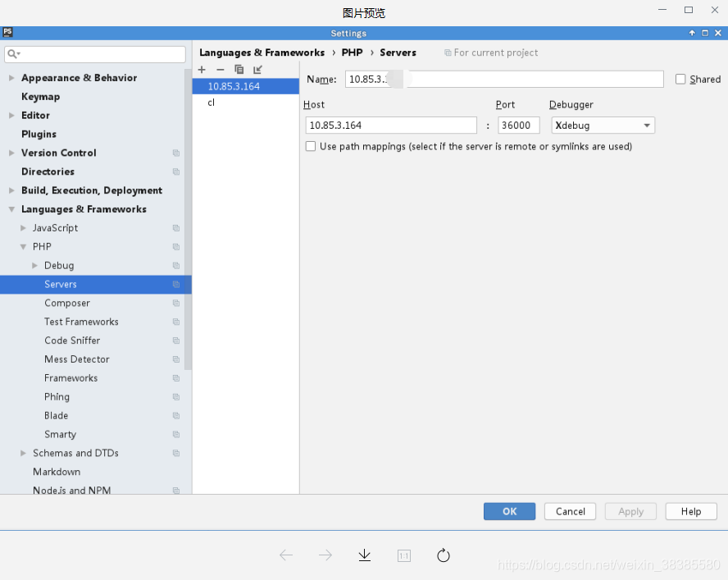
Task: Click project-level icon beside Version Control
Action: point(176,153)
